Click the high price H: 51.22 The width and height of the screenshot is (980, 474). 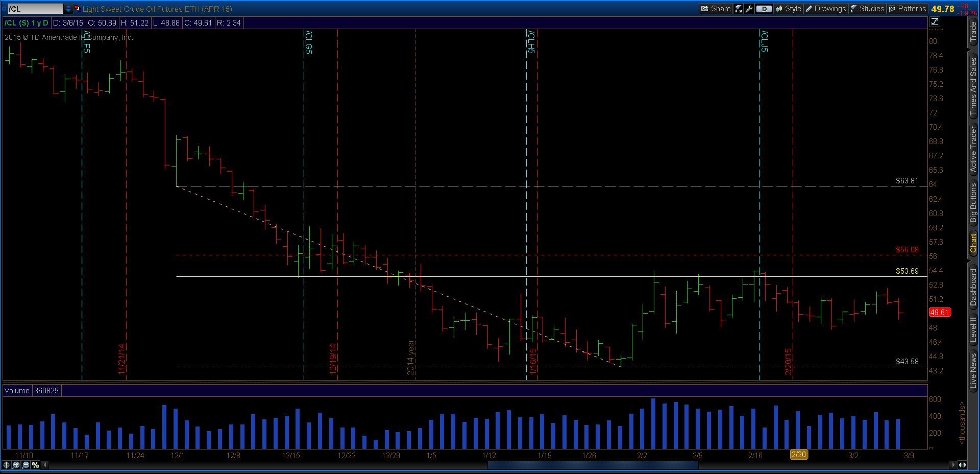(x=135, y=23)
